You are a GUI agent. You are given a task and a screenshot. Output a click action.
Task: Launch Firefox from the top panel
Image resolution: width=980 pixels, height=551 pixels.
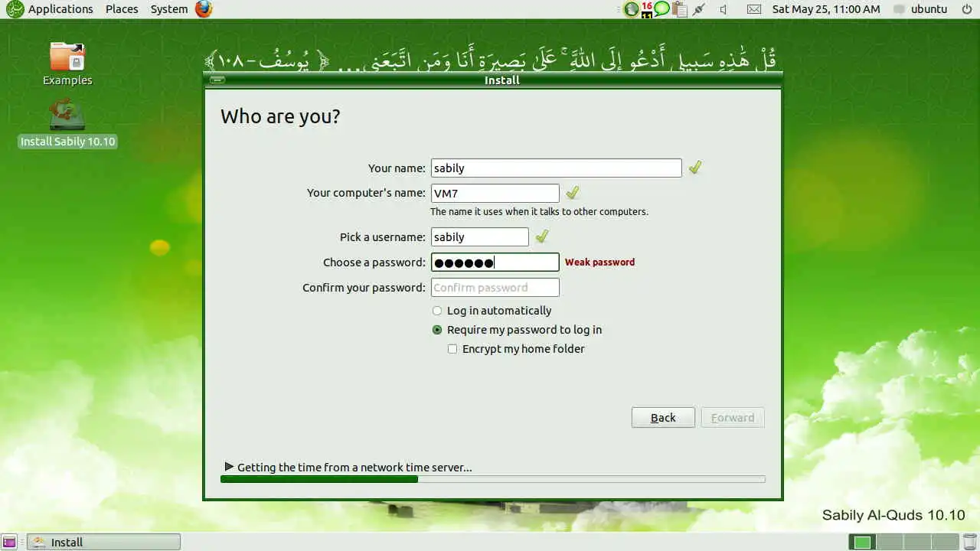pos(204,9)
